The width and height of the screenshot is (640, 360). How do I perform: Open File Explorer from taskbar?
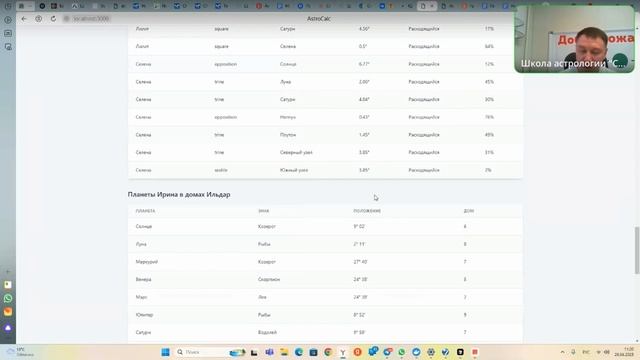pos(284,352)
